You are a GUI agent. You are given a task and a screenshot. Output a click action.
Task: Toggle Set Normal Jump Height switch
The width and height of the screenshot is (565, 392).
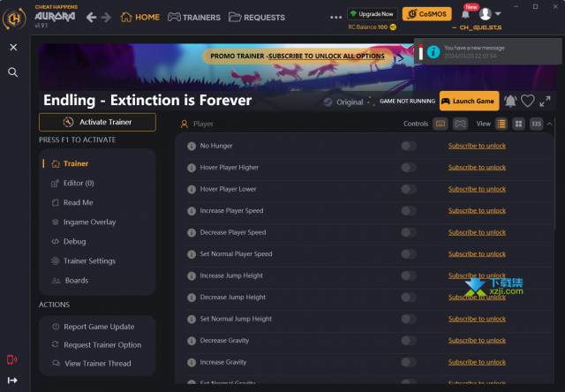click(x=409, y=319)
